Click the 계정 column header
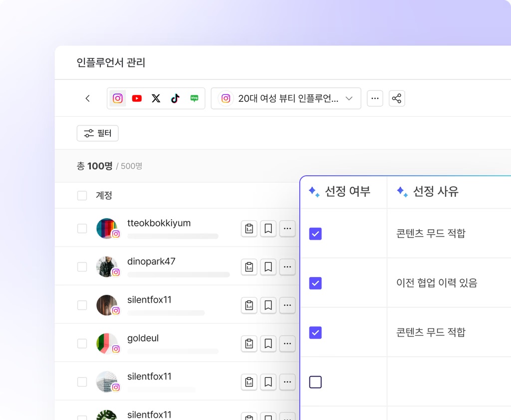511x420 pixels. tap(104, 196)
